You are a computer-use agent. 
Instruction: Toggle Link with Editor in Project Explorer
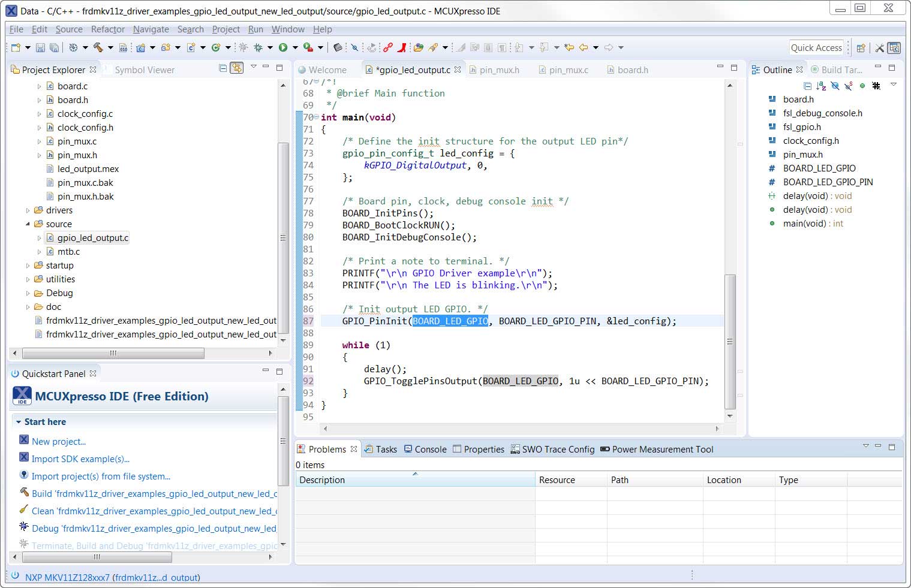click(x=237, y=68)
